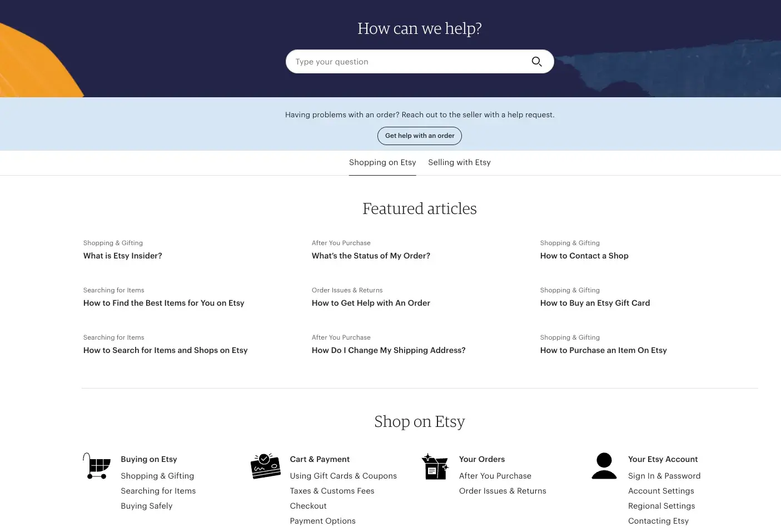Open What's the Status of My Order
This screenshot has width=781, height=532.
click(x=371, y=256)
